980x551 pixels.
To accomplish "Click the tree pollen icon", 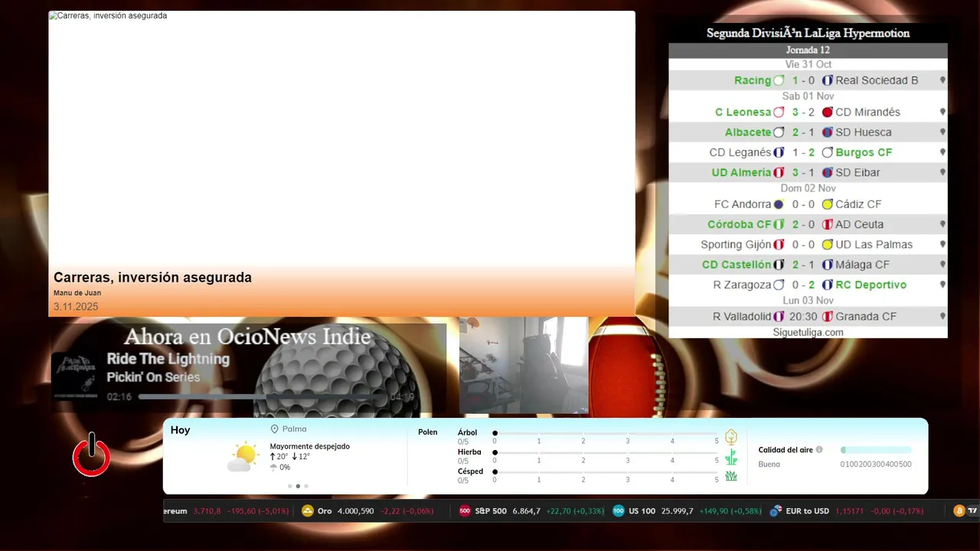I will pos(731,437).
